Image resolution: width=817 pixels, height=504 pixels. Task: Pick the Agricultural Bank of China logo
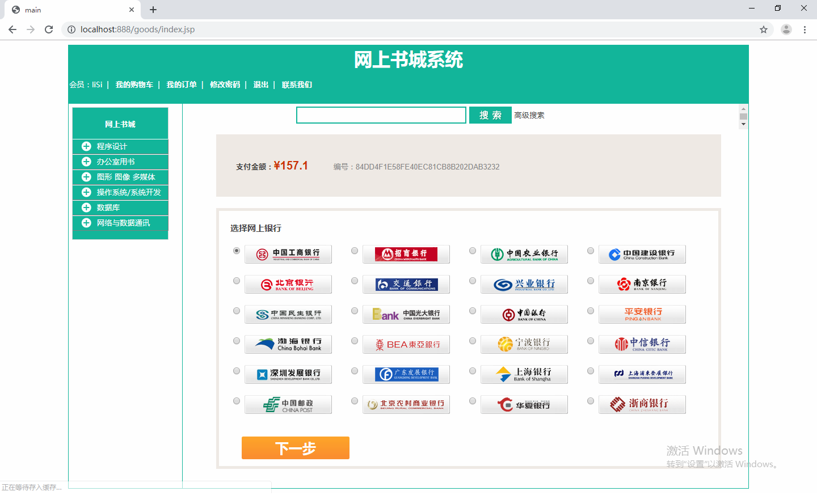[524, 255]
